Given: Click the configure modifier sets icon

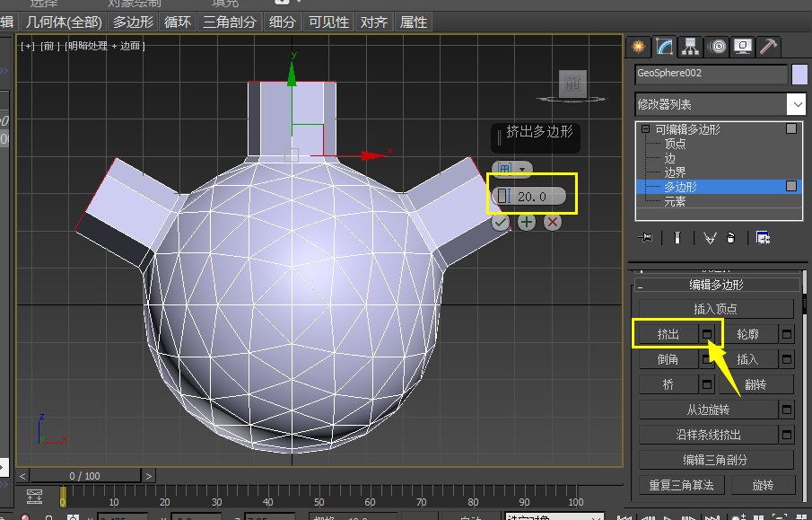Looking at the screenshot, I should coord(764,237).
